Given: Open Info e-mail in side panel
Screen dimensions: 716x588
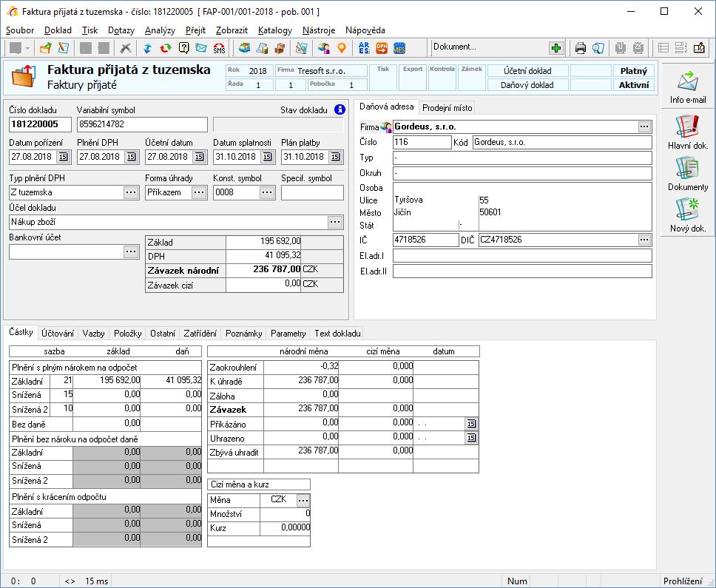Looking at the screenshot, I should pyautogui.click(x=688, y=87).
